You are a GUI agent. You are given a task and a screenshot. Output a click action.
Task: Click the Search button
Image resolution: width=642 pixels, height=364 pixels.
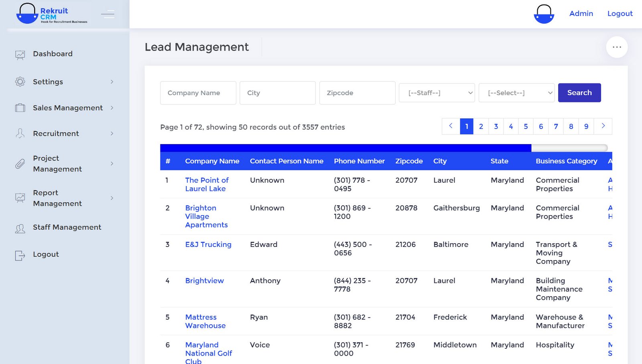tap(579, 93)
